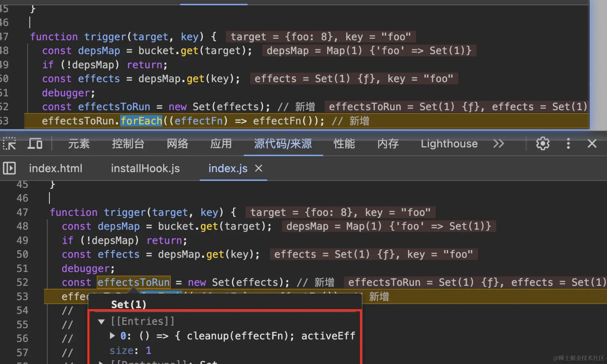Click highlighted effectsToRun variable on line 52

tap(134, 282)
